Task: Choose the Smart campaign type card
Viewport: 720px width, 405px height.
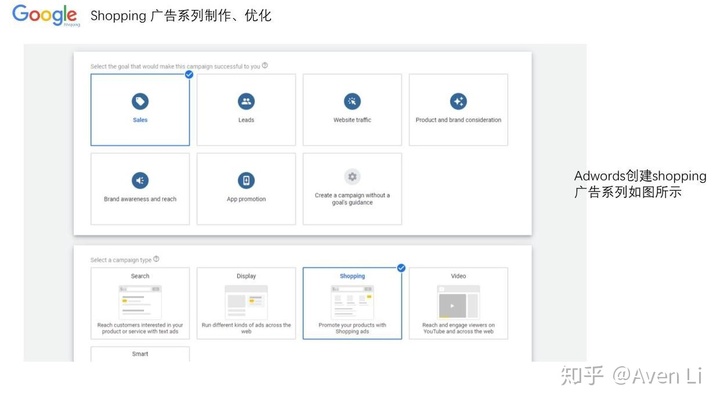Action: (140, 354)
